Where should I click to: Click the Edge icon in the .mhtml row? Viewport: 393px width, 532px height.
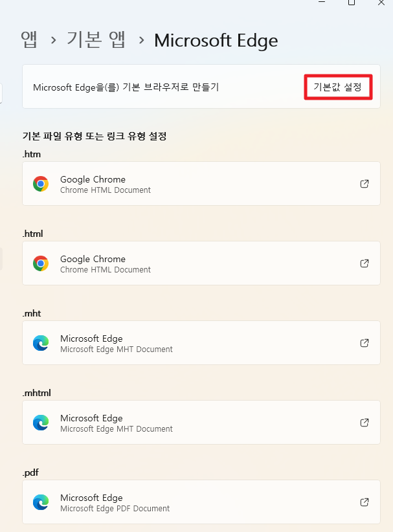[41, 423]
